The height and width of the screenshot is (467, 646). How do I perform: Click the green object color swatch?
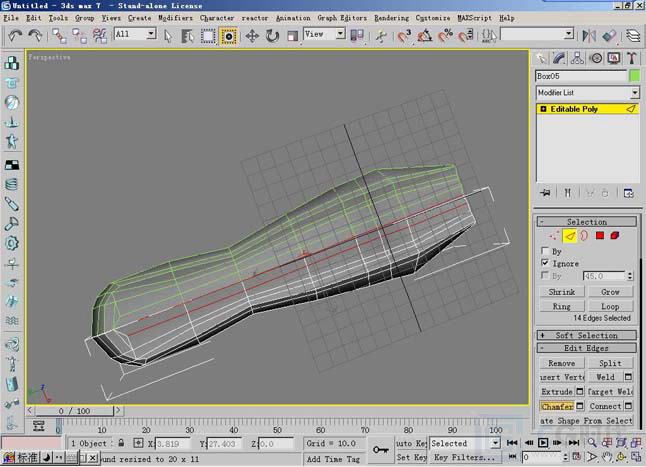click(634, 76)
